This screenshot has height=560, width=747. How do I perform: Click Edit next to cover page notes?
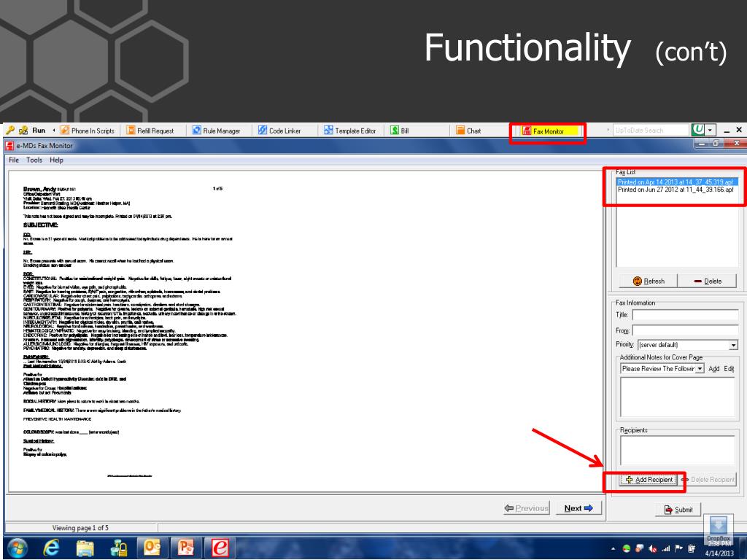[x=729, y=368]
